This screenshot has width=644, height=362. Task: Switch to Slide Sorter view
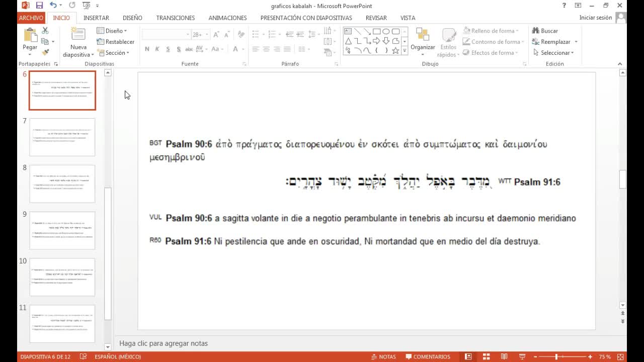pos(487,356)
